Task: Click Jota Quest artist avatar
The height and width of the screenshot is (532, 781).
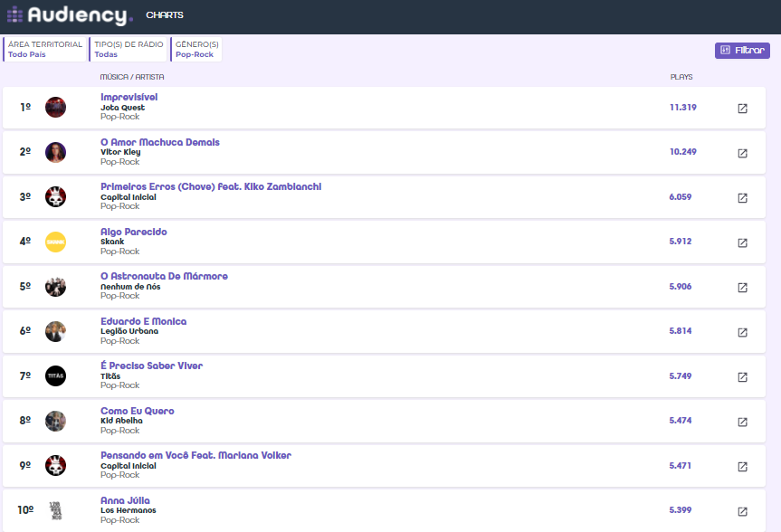Action: (x=55, y=107)
